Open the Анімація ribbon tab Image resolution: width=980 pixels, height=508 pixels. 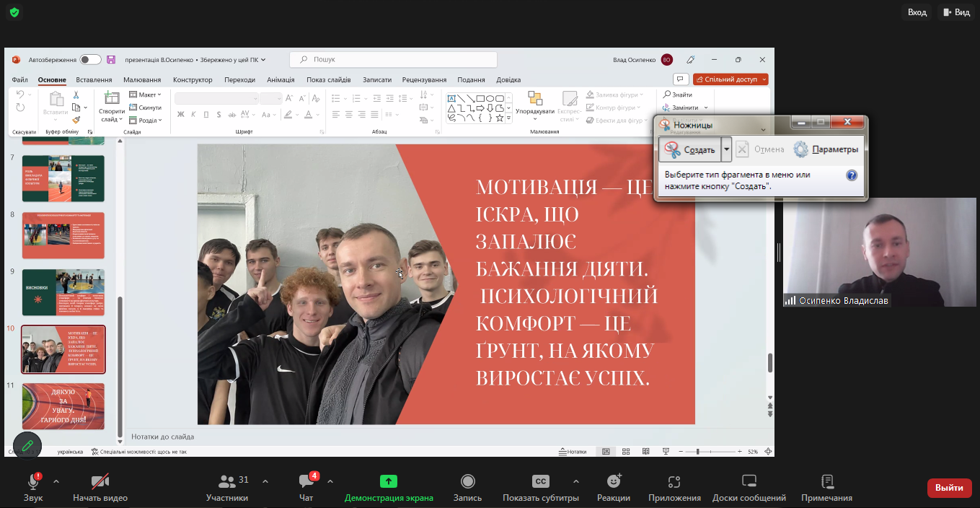[281, 80]
